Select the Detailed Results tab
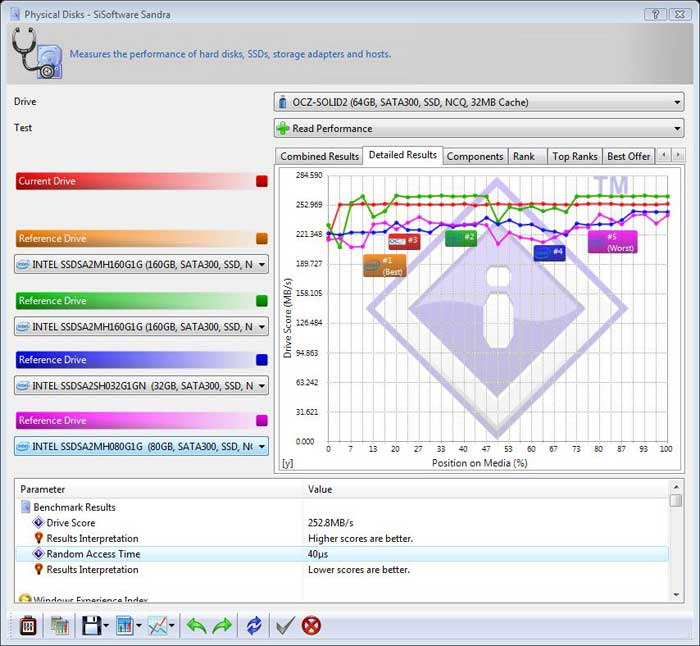This screenshot has width=700, height=646. pos(403,155)
